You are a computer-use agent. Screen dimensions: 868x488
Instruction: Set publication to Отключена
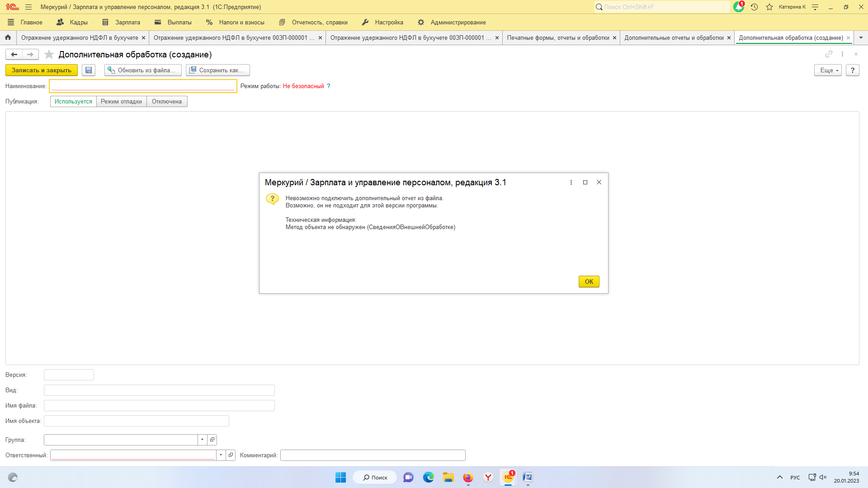pyautogui.click(x=167, y=101)
